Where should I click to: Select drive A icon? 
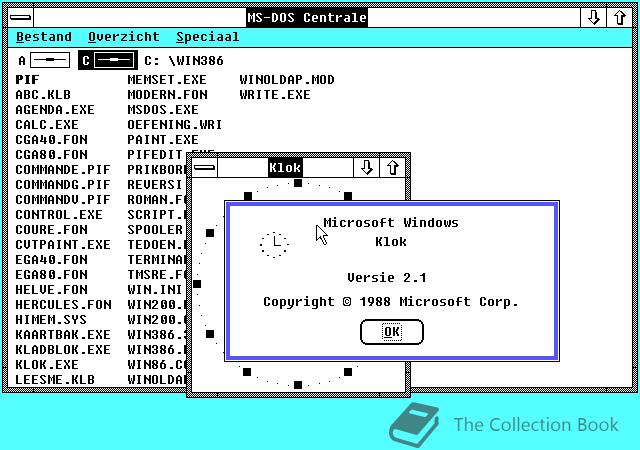[x=44, y=60]
